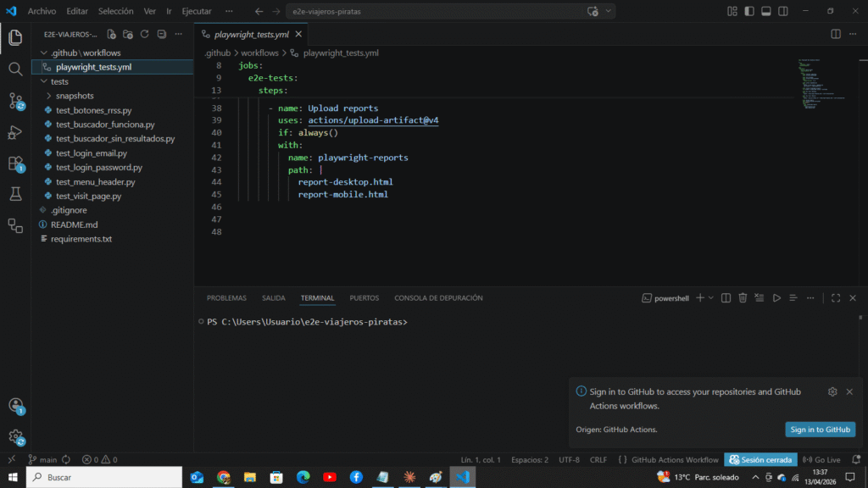Open terminal launch profile dropdown arrow
This screenshot has height=488, width=868.
pos(711,297)
